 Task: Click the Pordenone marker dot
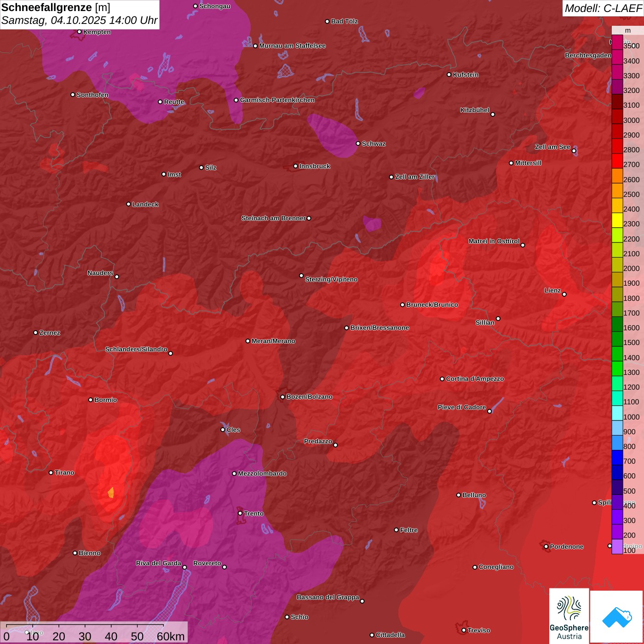click(x=546, y=546)
